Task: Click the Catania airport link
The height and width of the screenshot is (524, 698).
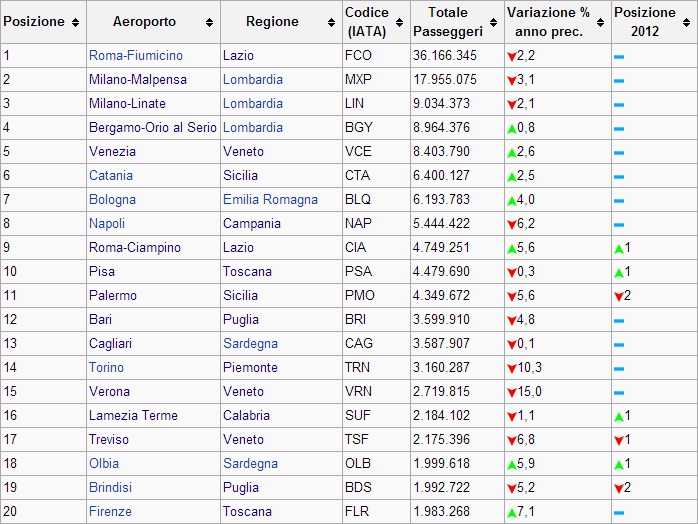Action: tap(110, 175)
